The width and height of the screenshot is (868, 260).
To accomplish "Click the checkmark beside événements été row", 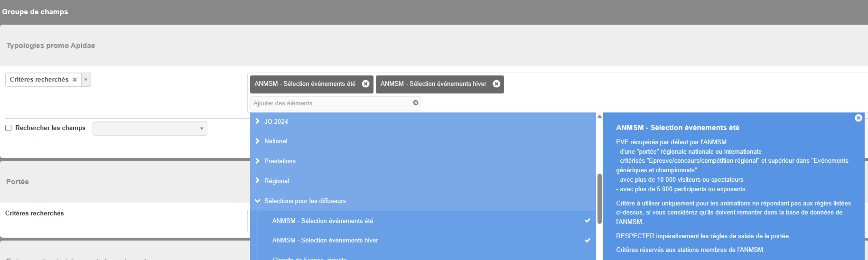I will pos(588,221).
